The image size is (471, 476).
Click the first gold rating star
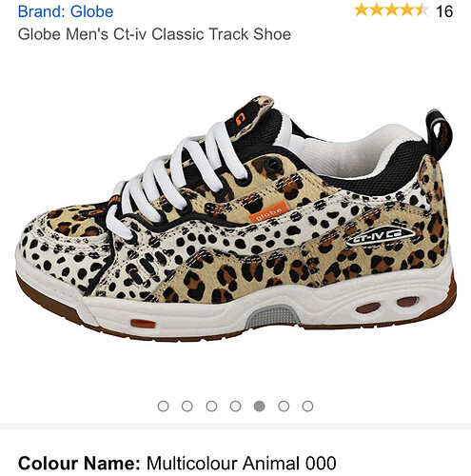point(362,10)
